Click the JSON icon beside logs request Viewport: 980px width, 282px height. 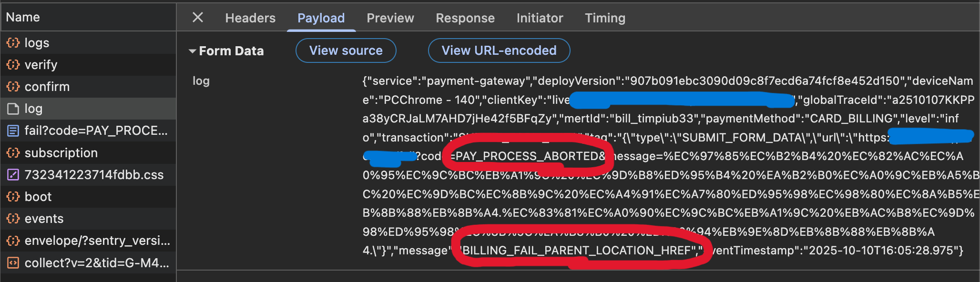[13, 43]
